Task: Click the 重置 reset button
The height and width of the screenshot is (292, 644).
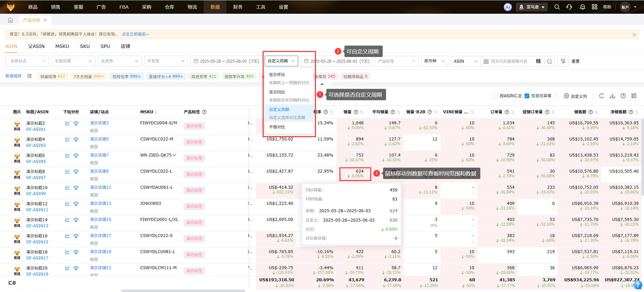Action: (x=576, y=61)
